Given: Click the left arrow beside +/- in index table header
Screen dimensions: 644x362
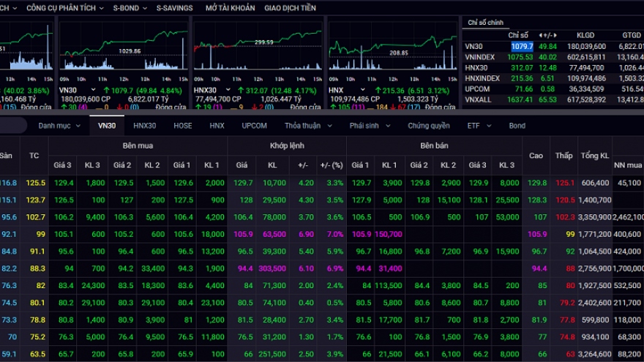Looking at the screenshot, I should click(x=540, y=35).
